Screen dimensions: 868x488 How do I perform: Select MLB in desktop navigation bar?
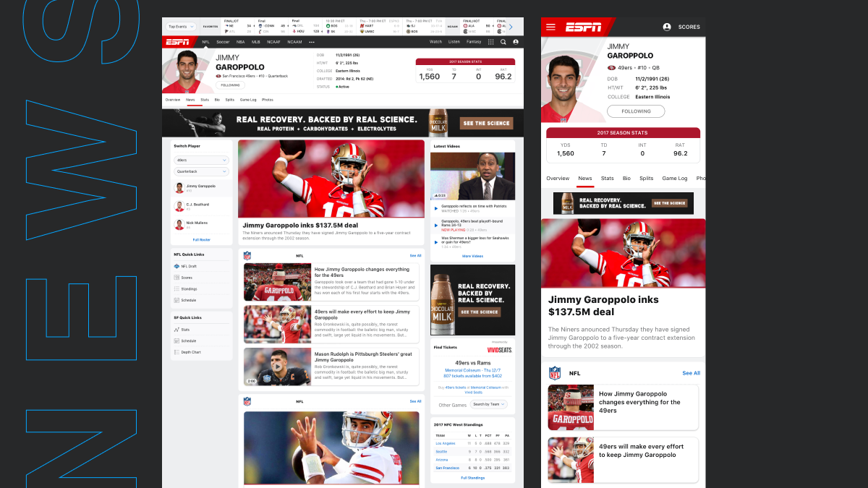tap(256, 42)
